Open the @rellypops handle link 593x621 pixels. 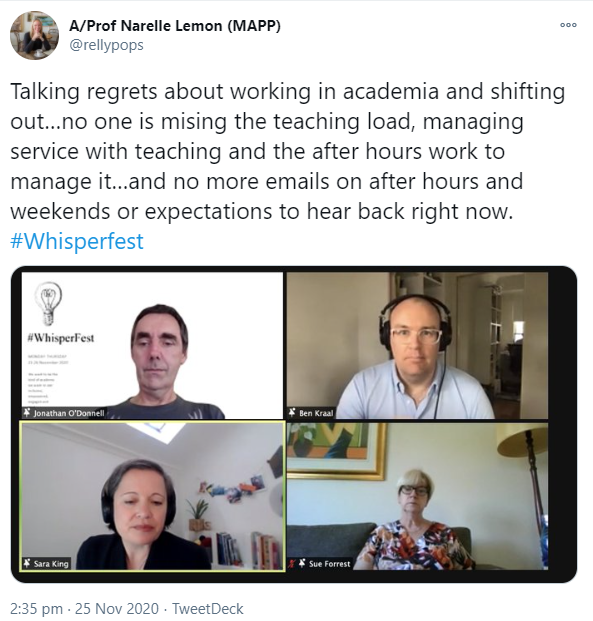107,45
